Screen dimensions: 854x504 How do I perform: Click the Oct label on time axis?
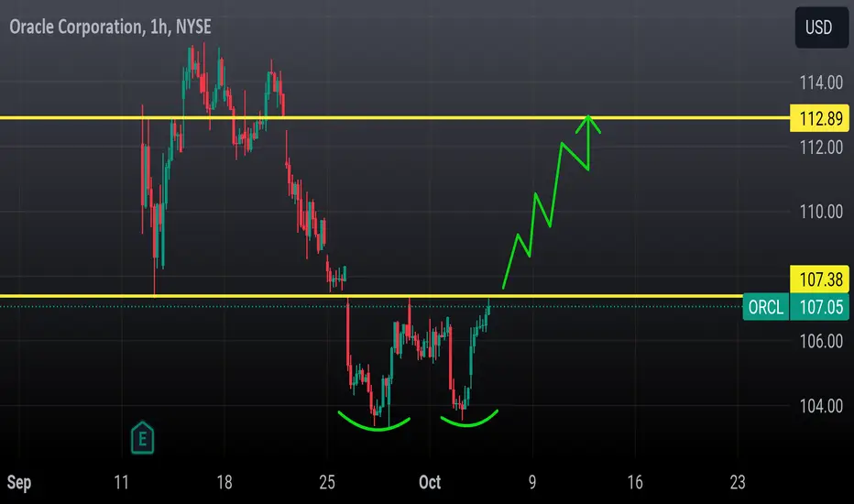click(x=430, y=482)
